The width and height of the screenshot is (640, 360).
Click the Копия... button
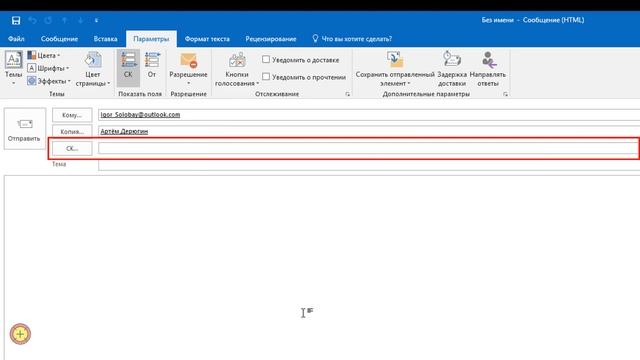72,132
